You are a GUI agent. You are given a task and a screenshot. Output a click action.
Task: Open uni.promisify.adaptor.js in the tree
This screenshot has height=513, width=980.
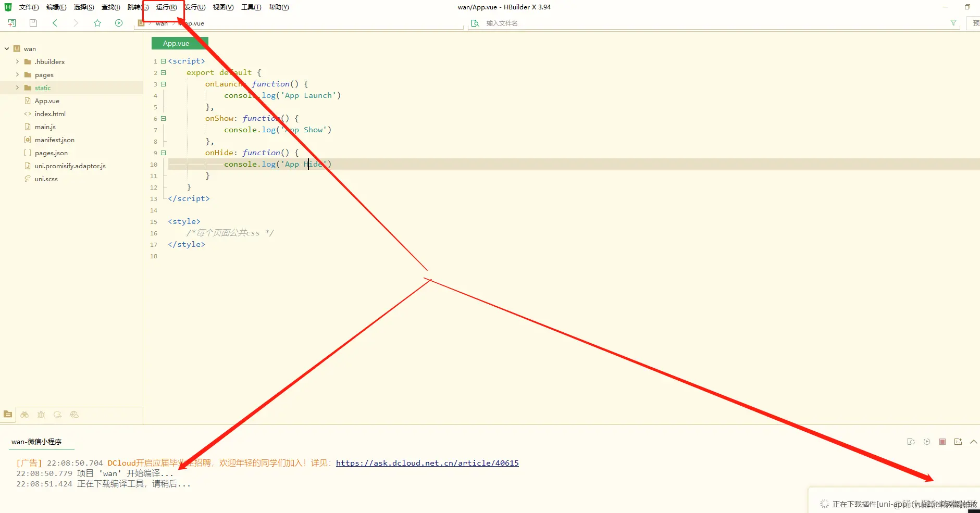[70, 166]
